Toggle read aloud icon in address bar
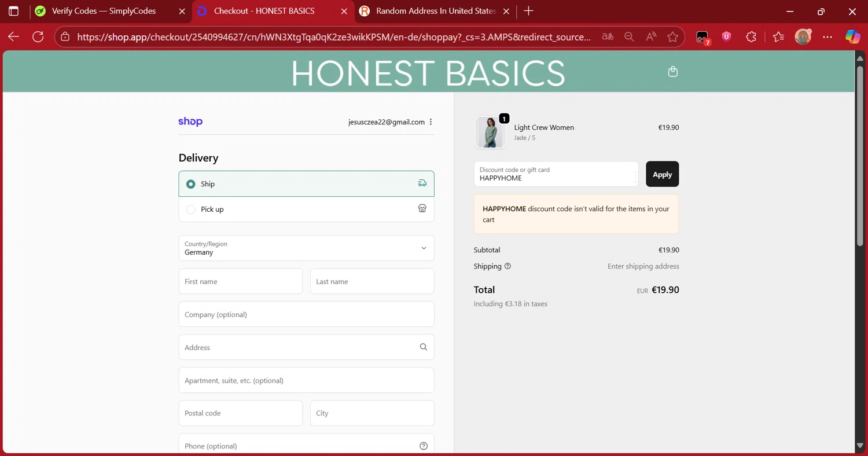This screenshot has height=456, width=868. click(651, 37)
